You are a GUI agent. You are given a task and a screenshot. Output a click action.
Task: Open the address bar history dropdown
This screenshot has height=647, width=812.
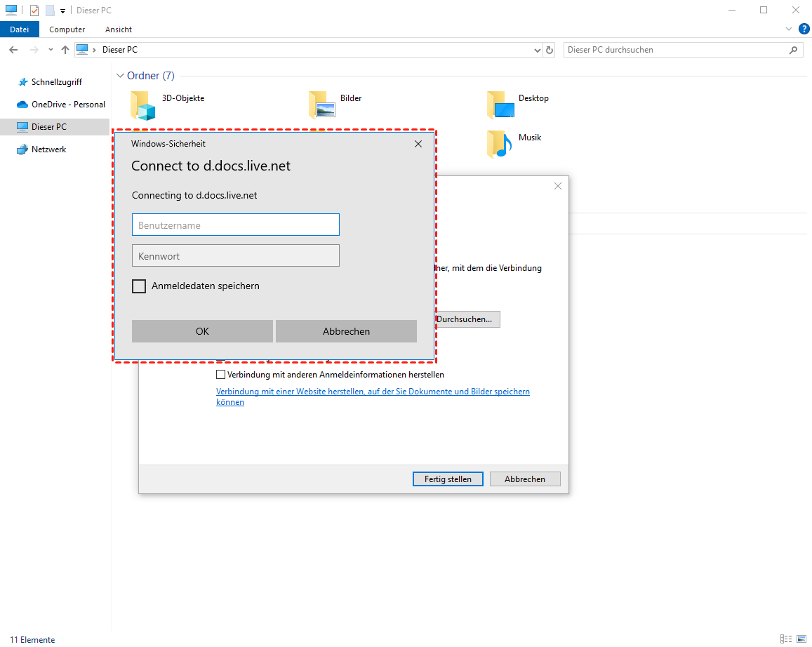point(537,51)
